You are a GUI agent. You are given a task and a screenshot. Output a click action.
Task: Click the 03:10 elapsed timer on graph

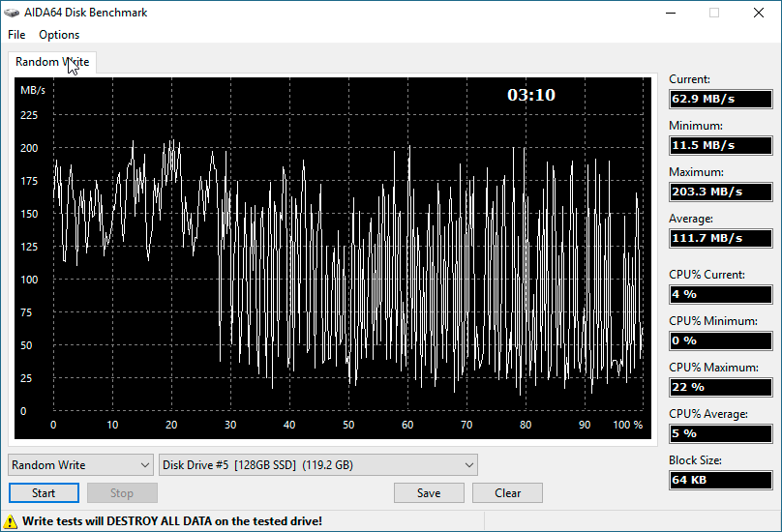click(531, 95)
